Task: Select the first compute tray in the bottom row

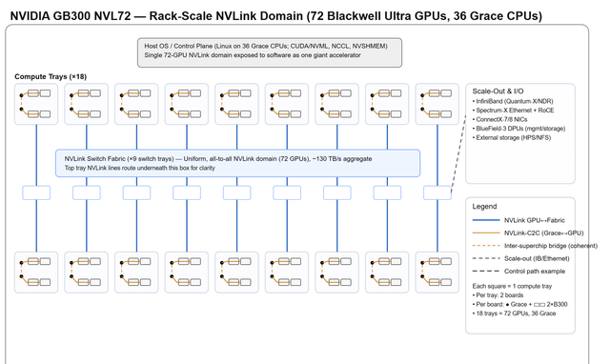Action: click(x=36, y=273)
